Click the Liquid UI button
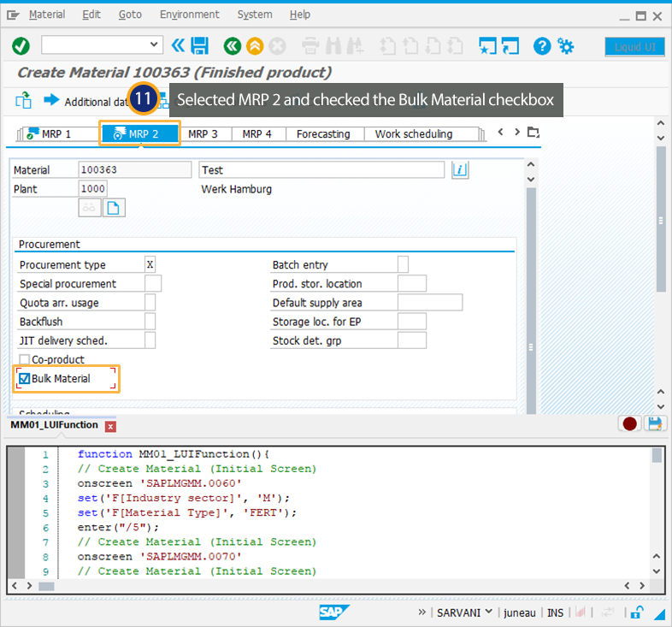 click(634, 47)
